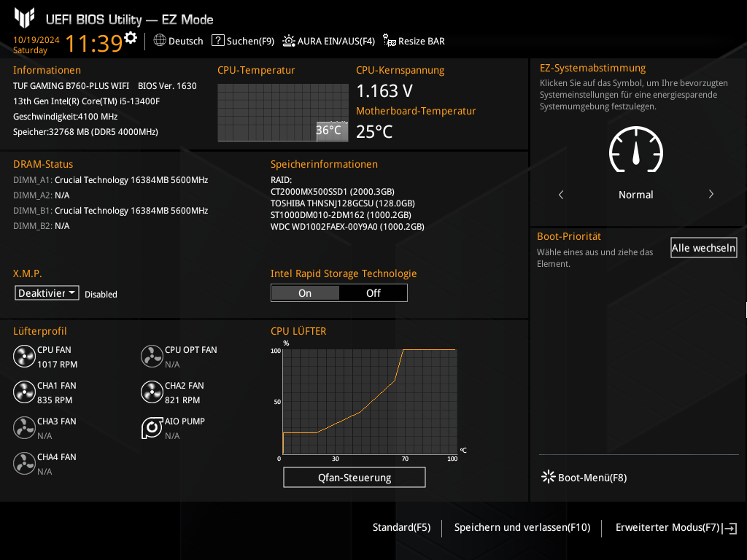This screenshot has width=747, height=560.
Task: Click 1017 RPM CPU fan speed
Action: (x=57, y=365)
